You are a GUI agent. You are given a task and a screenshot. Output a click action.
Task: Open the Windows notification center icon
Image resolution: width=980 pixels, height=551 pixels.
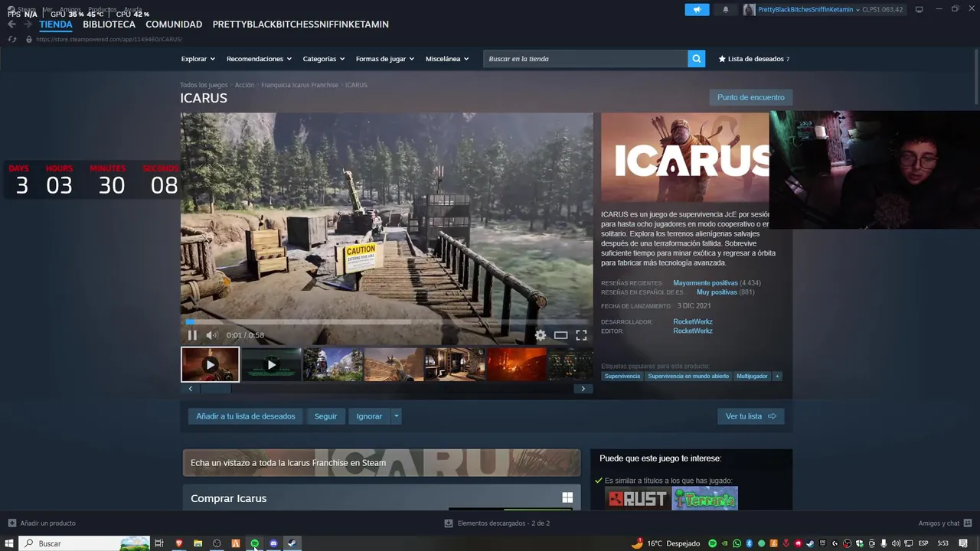click(963, 543)
